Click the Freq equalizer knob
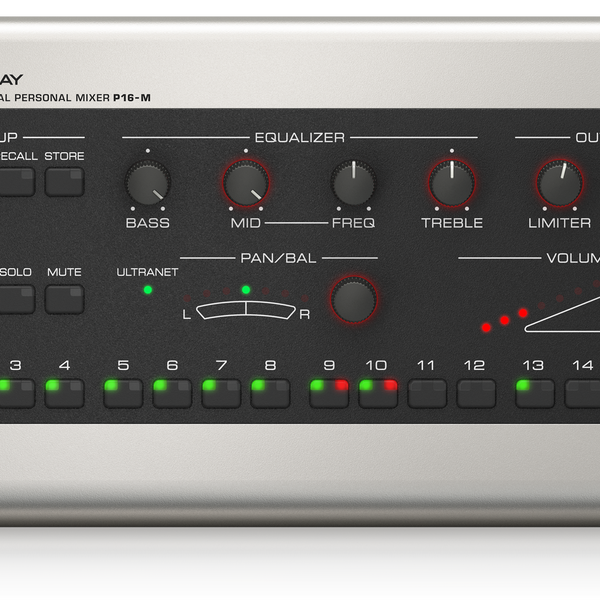This screenshot has height=600, width=600. coord(353,184)
